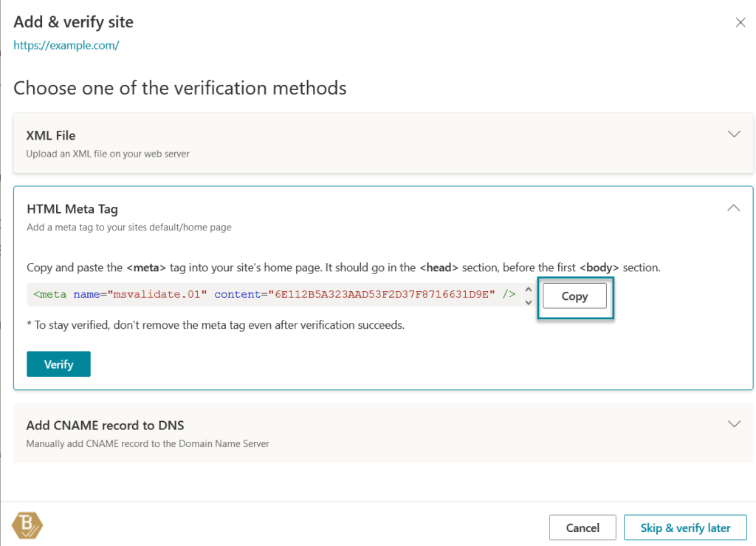Select the meta tag code text field
The width and height of the screenshot is (756, 546).
coord(273,296)
